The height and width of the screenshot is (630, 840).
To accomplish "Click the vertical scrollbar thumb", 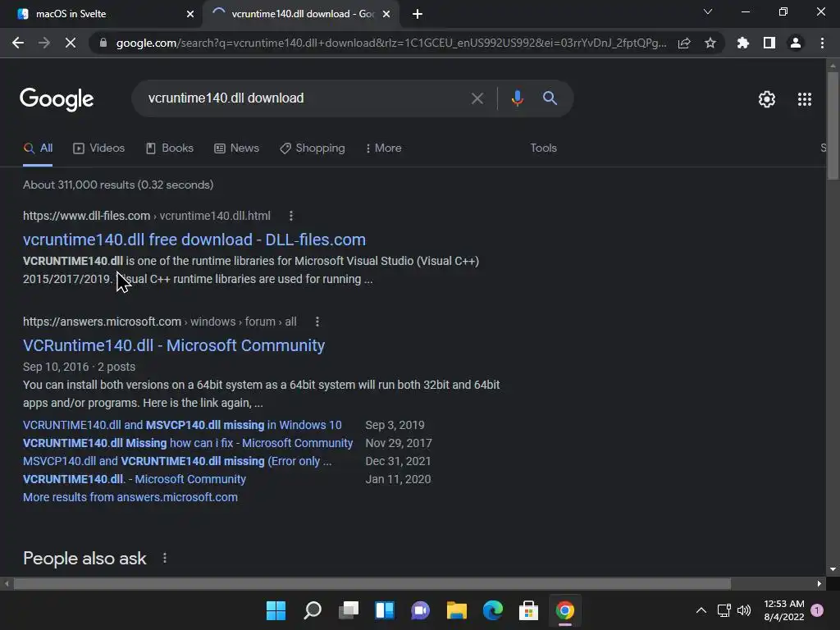I will 833,126.
